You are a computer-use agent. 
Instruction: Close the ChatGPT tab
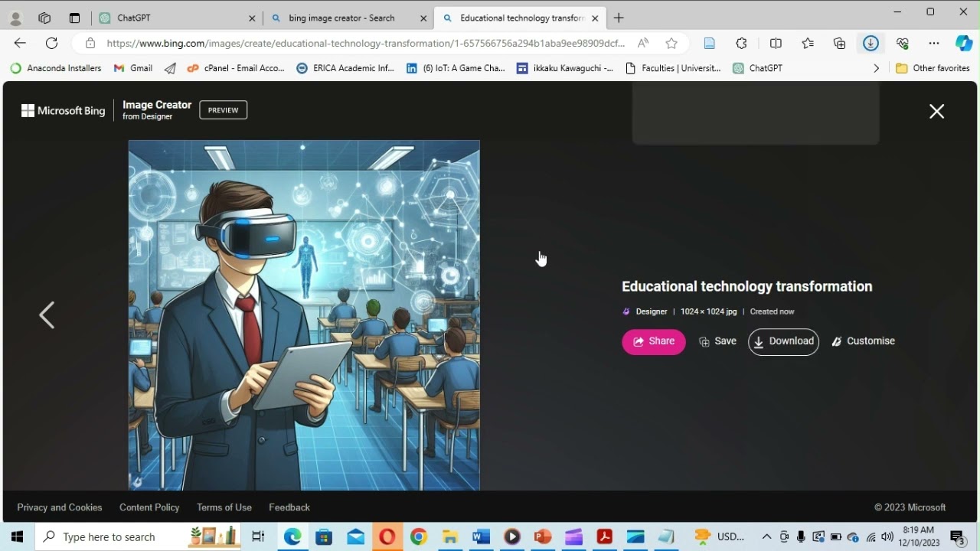[x=253, y=18]
